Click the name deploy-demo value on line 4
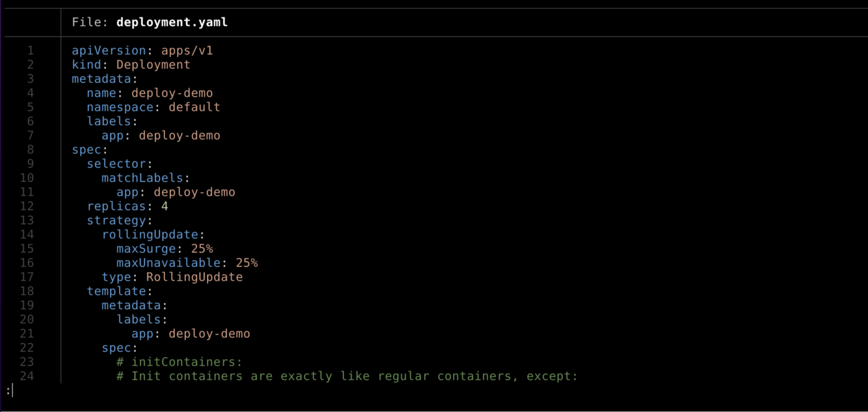Viewport: 868px width, 412px height. 172,93
